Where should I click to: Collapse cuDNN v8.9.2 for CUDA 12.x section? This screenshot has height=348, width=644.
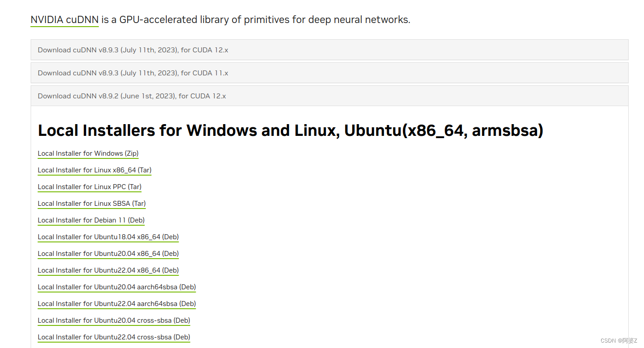329,96
